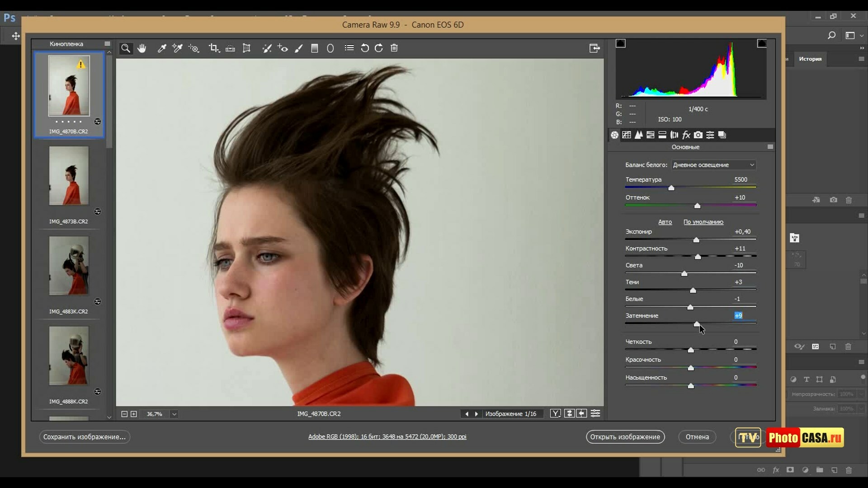Image resolution: width=868 pixels, height=488 pixels.
Task: Toggle before/after preview with Y button
Action: pos(555,413)
